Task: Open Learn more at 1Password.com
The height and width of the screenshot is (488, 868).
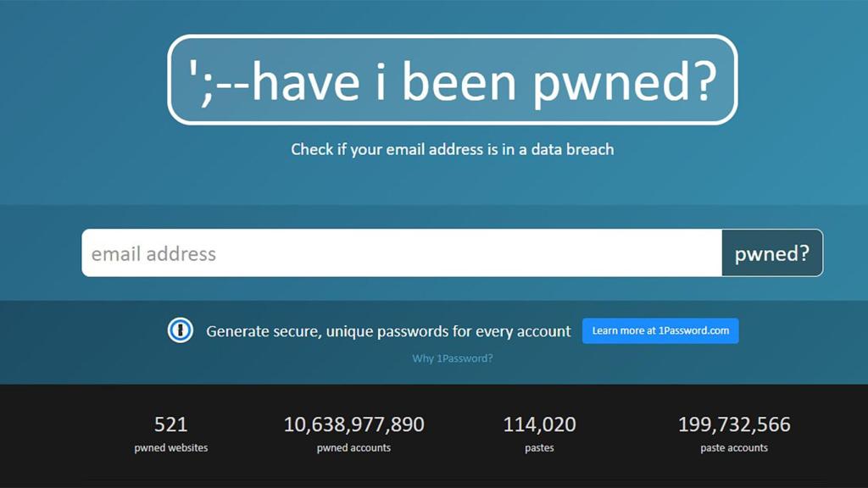Action: click(660, 330)
